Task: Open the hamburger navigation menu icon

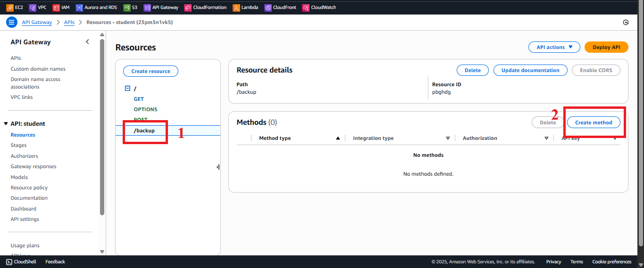Action: (12, 22)
